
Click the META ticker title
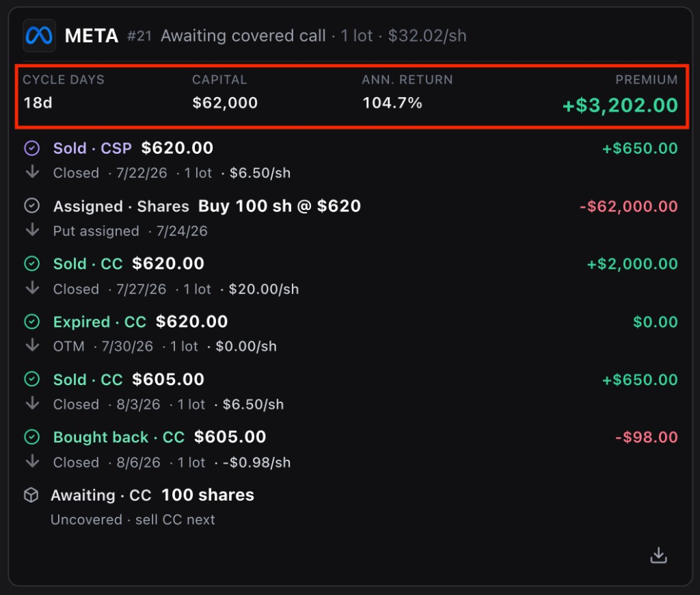point(92,36)
